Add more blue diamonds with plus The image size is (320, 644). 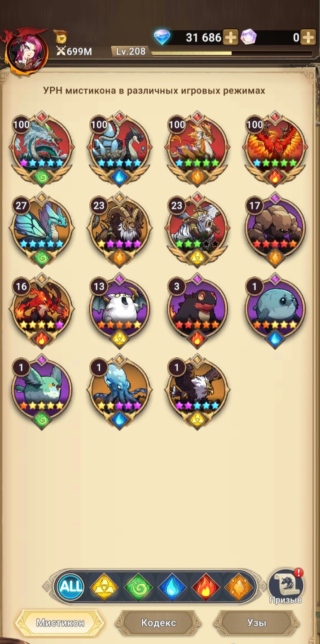[230, 37]
